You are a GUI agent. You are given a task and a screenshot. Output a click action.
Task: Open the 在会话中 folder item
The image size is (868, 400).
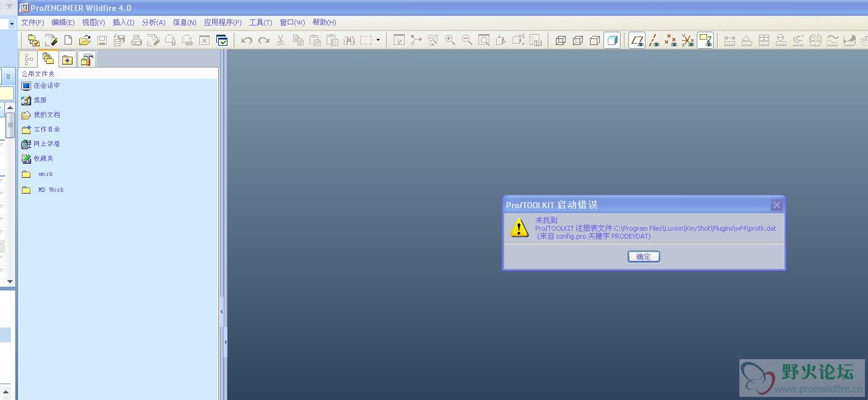(41, 86)
